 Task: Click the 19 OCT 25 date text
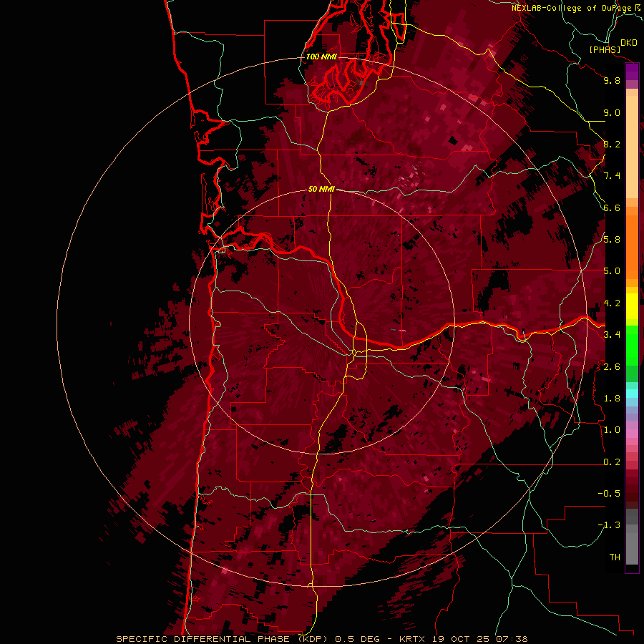[459, 639]
